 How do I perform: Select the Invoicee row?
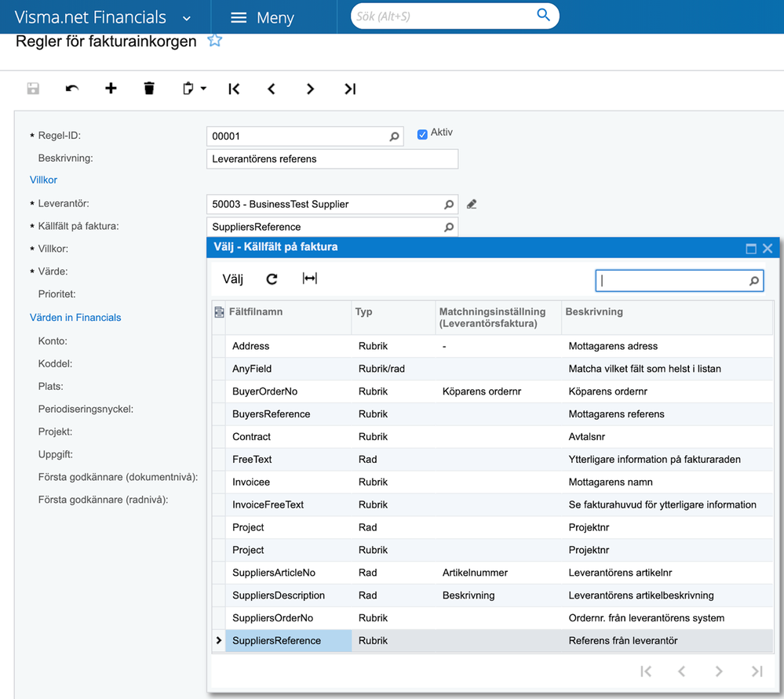(493, 482)
